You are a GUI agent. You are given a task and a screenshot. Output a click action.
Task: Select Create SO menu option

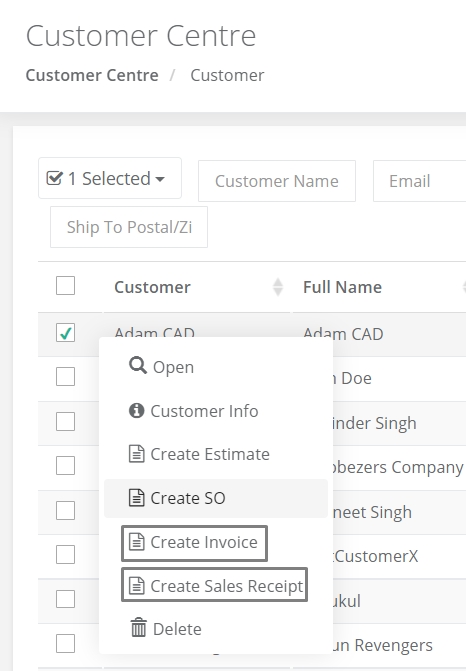(x=216, y=498)
